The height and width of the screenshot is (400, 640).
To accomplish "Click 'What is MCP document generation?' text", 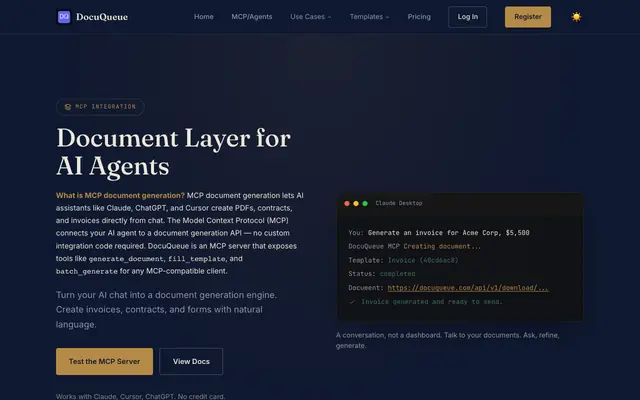I will pyautogui.click(x=120, y=196).
